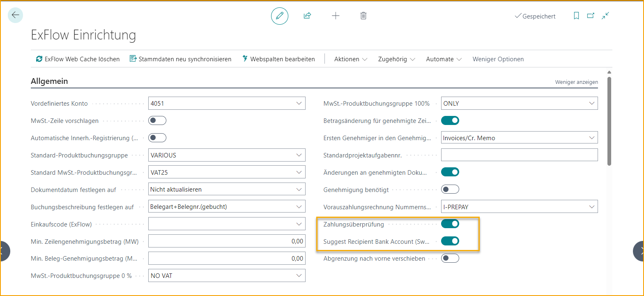Click Vordefiniertes Konto label
Screen dimensions: 644x296
tap(59, 104)
